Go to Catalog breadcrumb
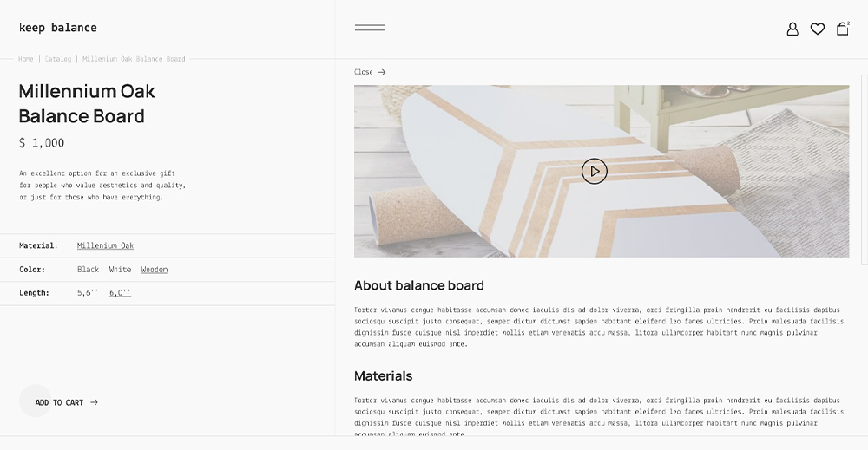This screenshot has height=450, width=868. click(58, 59)
